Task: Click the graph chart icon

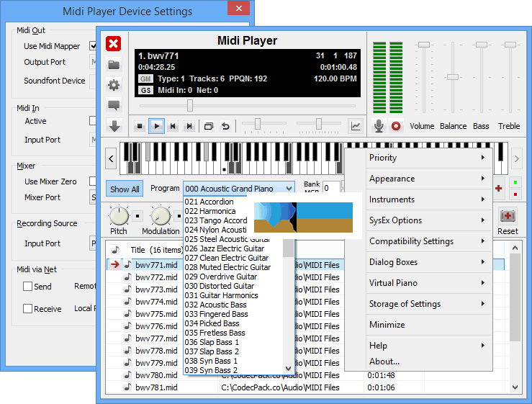Action: 356,126
